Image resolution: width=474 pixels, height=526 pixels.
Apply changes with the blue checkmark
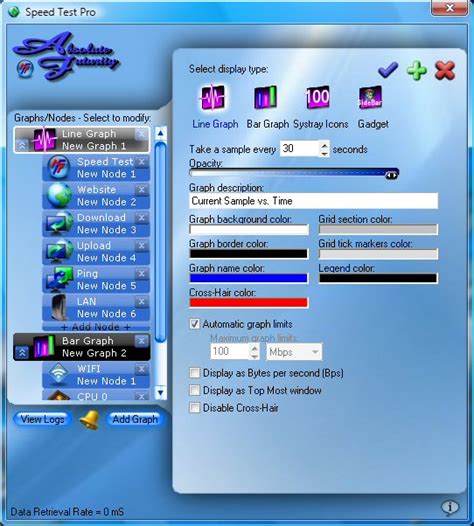pyautogui.click(x=388, y=70)
